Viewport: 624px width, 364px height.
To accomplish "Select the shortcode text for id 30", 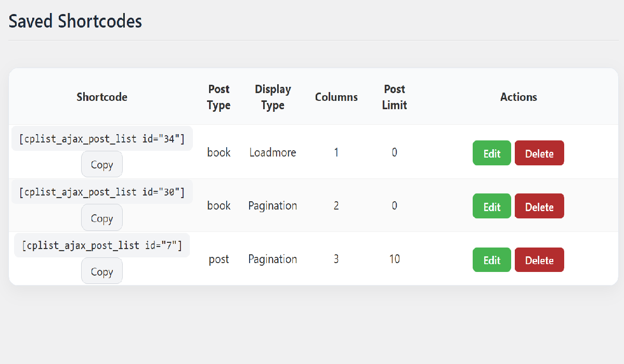I will (101, 191).
